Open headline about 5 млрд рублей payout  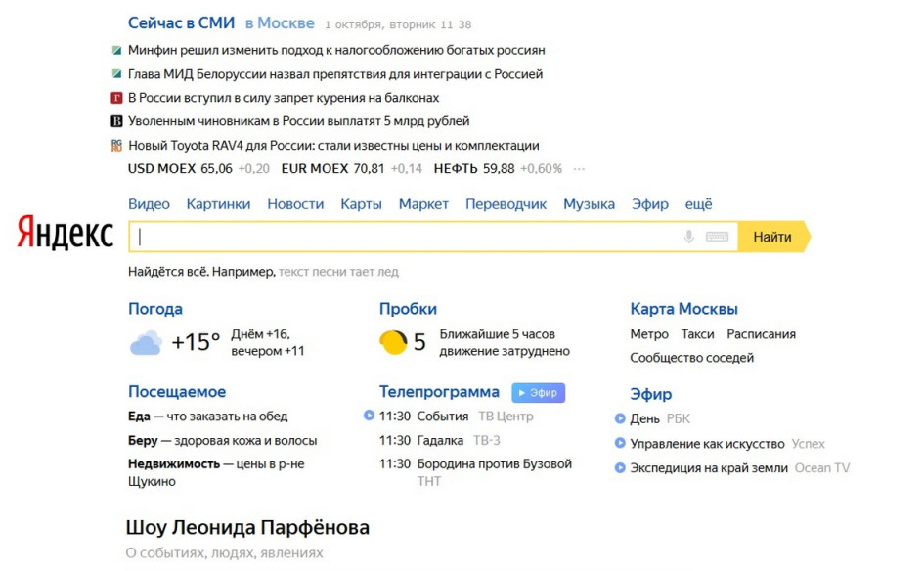point(299,121)
